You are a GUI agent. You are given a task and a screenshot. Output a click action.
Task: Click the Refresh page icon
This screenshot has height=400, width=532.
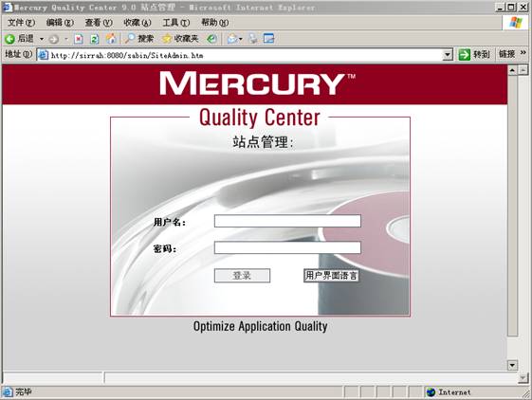(x=94, y=39)
